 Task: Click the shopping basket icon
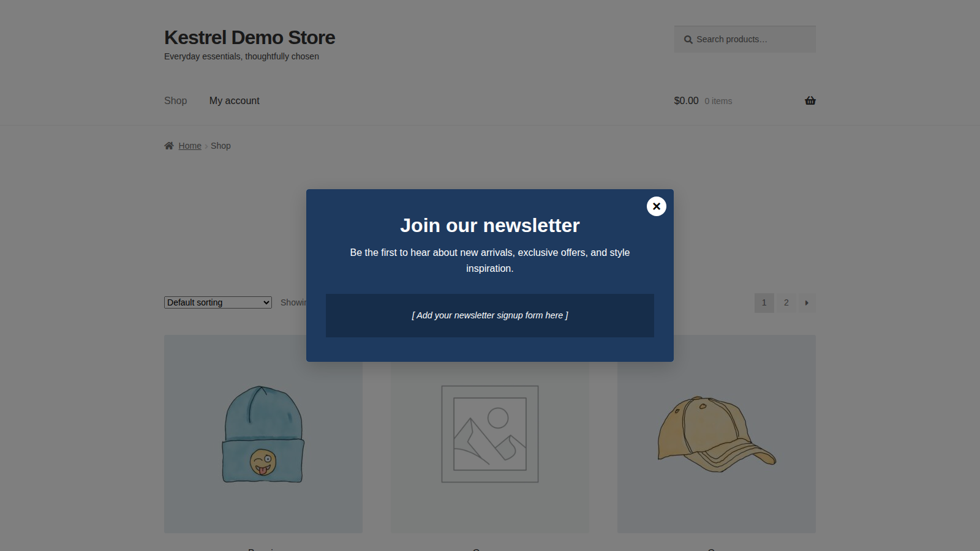click(810, 100)
